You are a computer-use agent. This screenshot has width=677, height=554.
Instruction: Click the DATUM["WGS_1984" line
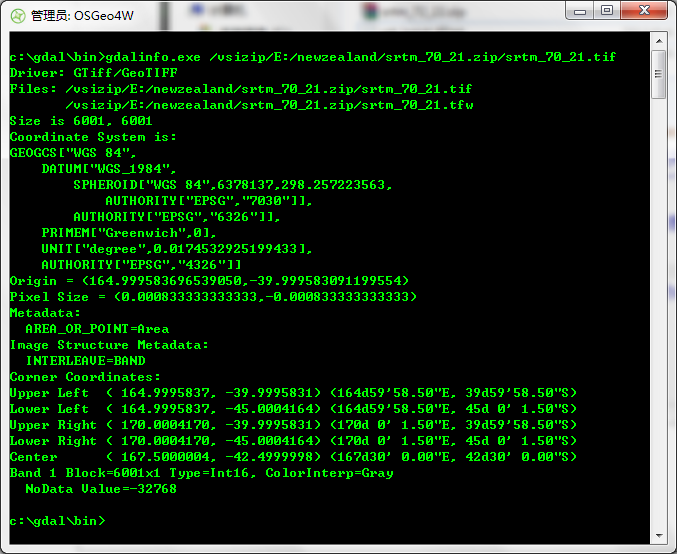[109, 169]
